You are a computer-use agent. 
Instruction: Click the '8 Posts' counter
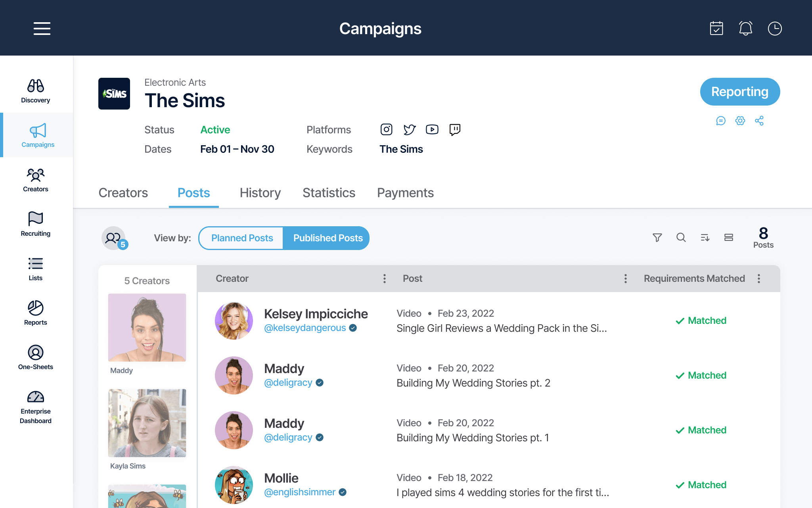(x=763, y=238)
